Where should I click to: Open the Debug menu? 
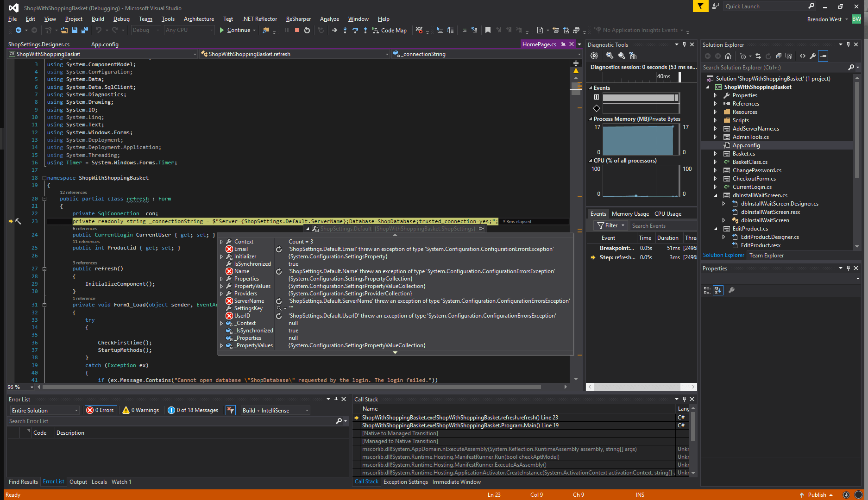[121, 19]
